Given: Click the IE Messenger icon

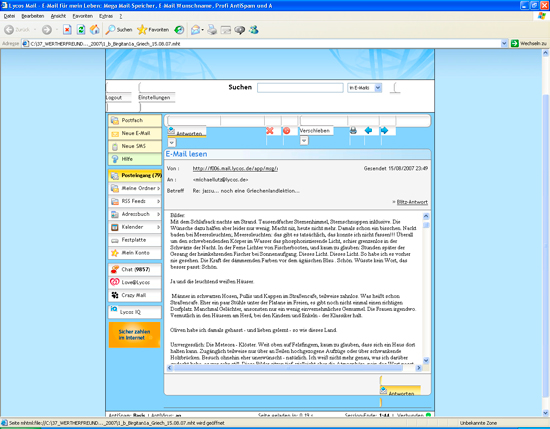Looking at the screenshot, I should pyautogui.click(x=254, y=30).
